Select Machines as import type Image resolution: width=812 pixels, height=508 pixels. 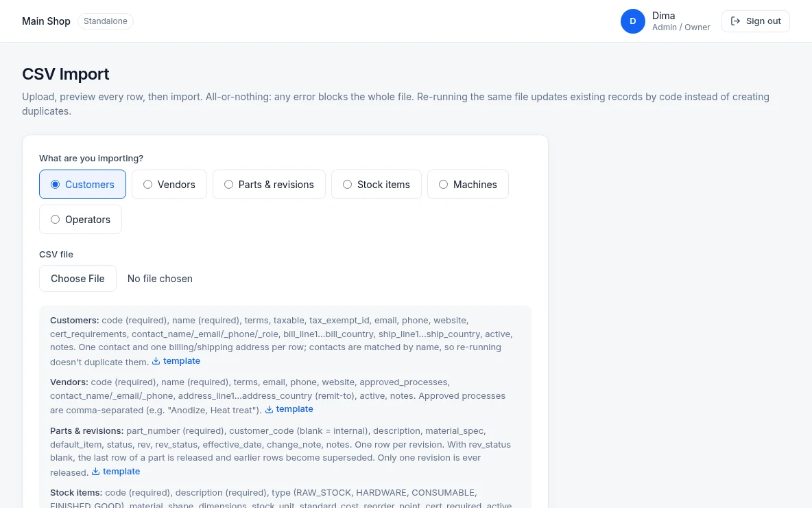tap(468, 185)
